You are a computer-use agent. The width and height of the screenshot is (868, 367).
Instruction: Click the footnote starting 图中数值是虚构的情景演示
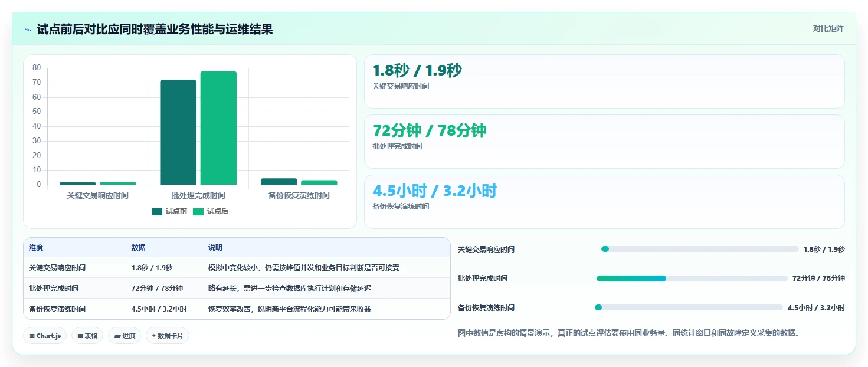click(629, 333)
